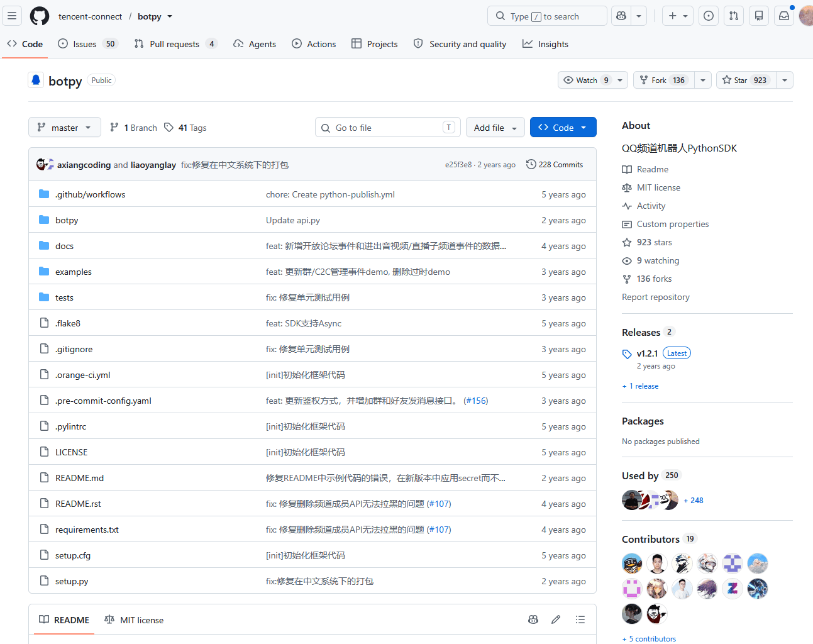Image resolution: width=813 pixels, height=644 pixels.
Task: Open Copilot dropdown arrow in header
Action: [x=639, y=16]
